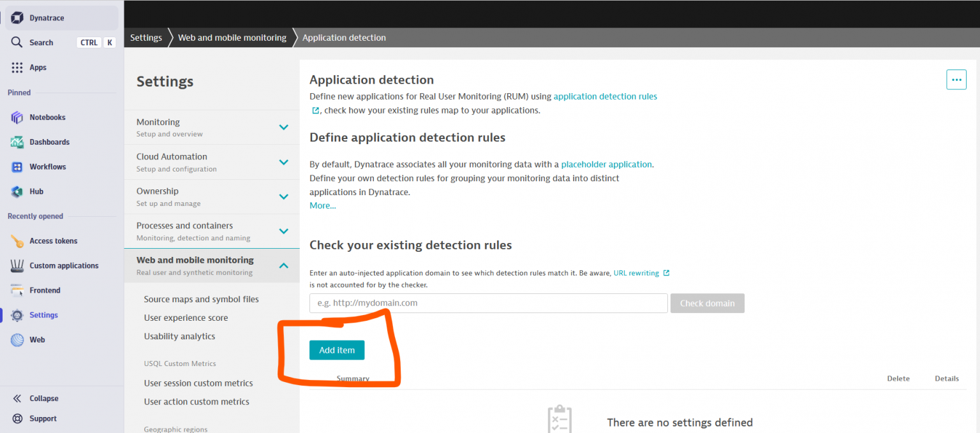Screen dimensions: 980x433
Task: Click the domain checker input field
Action: tap(488, 303)
